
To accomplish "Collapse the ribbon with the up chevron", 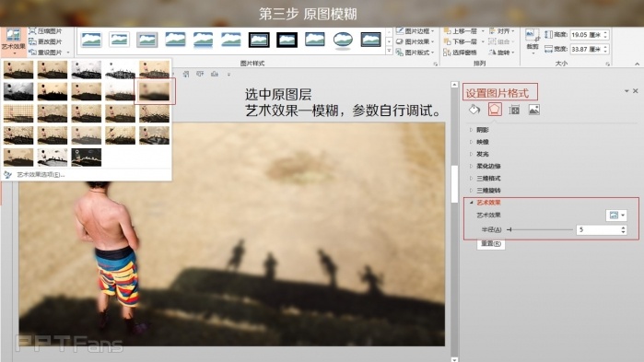I will pyautogui.click(x=637, y=64).
